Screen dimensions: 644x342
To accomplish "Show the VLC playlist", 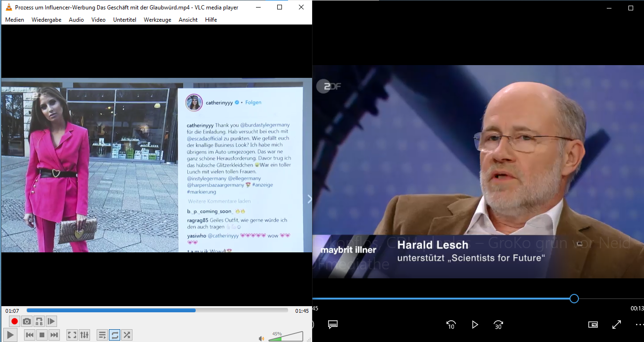I will point(102,335).
